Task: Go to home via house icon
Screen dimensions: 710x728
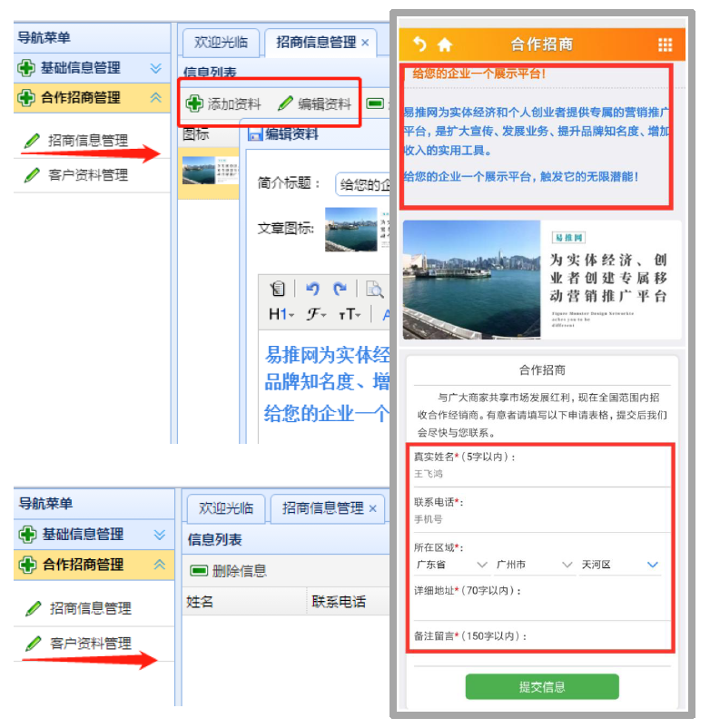Action: [445, 44]
